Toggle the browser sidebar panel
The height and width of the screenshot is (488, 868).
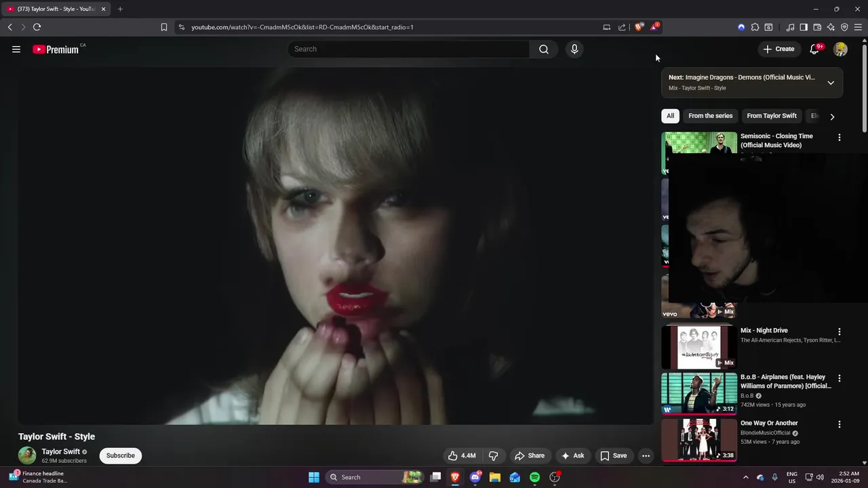coord(804,27)
